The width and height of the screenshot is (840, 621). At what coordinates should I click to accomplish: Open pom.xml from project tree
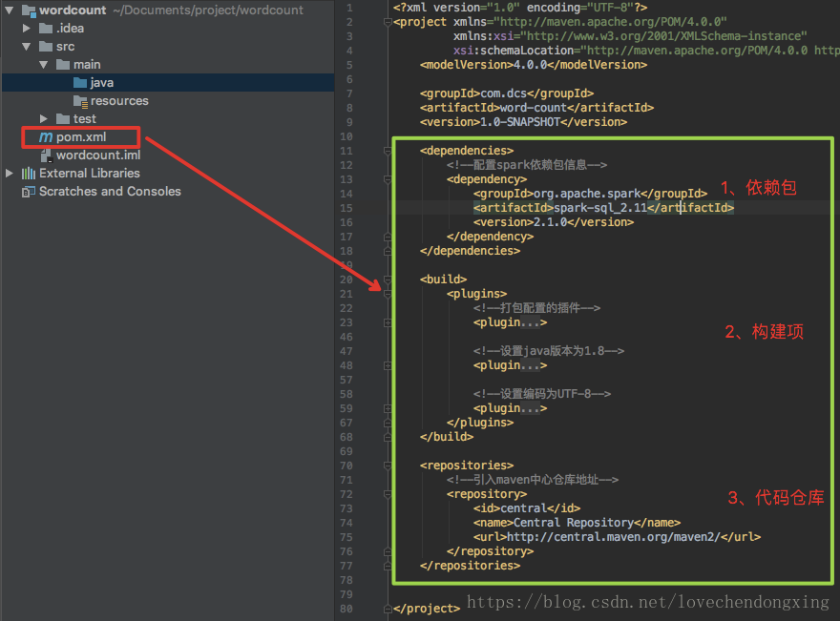point(81,137)
